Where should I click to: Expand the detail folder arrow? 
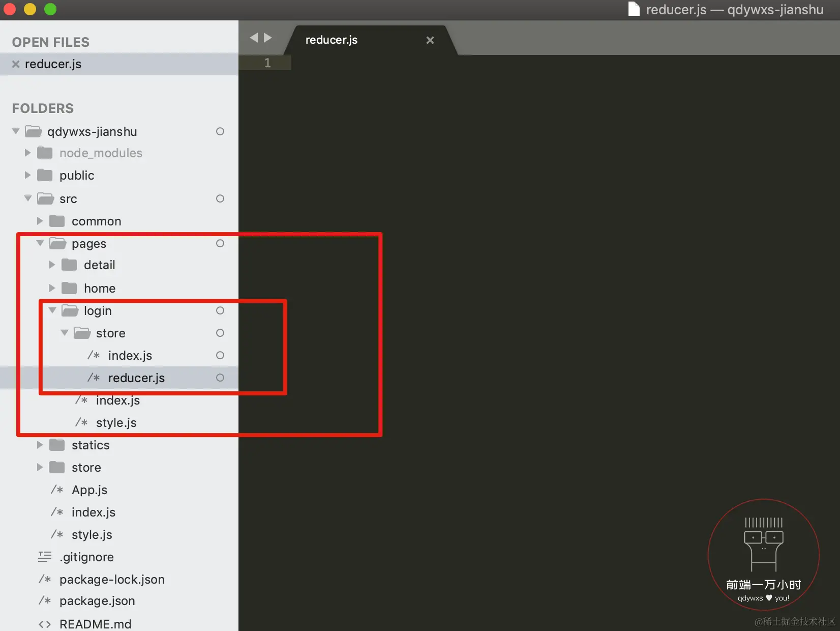click(52, 265)
